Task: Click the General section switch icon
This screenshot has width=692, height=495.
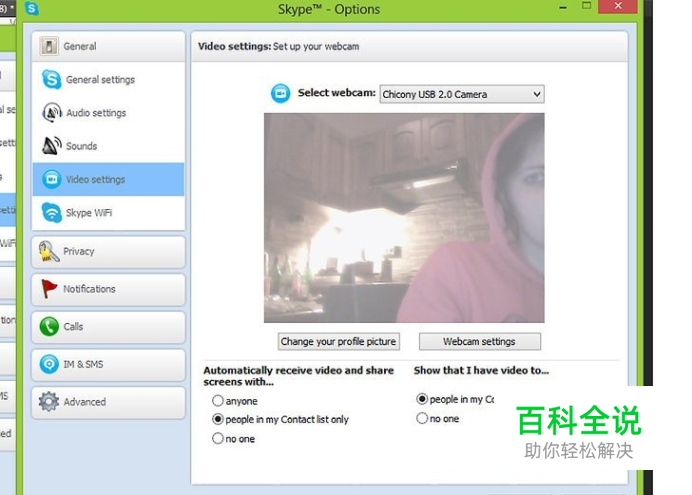Action: (49, 46)
